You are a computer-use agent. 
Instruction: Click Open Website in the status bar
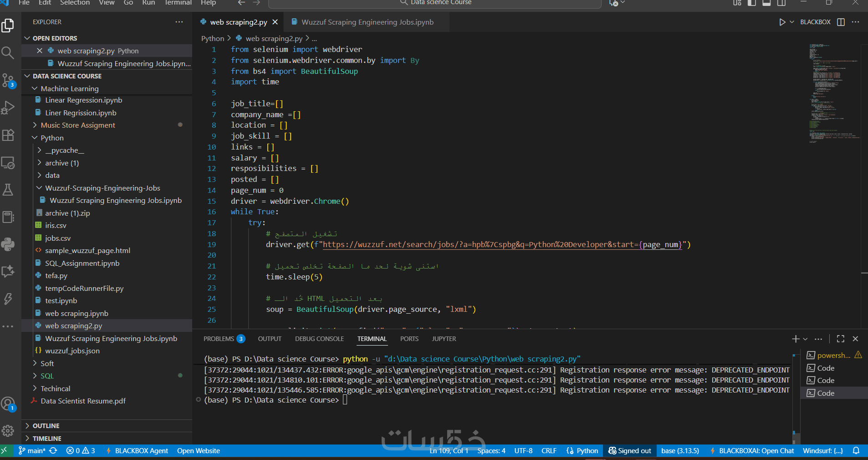(198, 450)
